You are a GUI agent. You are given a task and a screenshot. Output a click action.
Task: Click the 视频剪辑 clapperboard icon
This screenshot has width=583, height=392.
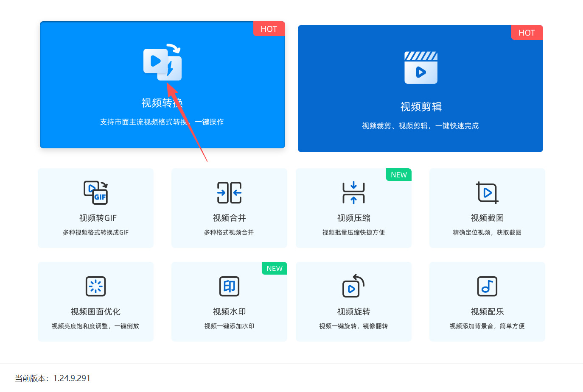tap(421, 68)
